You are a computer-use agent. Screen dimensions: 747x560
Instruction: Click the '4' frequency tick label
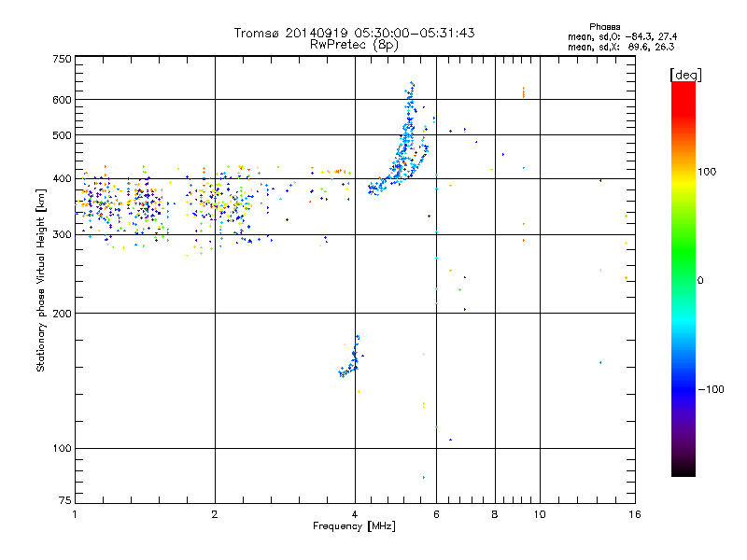tap(355, 514)
